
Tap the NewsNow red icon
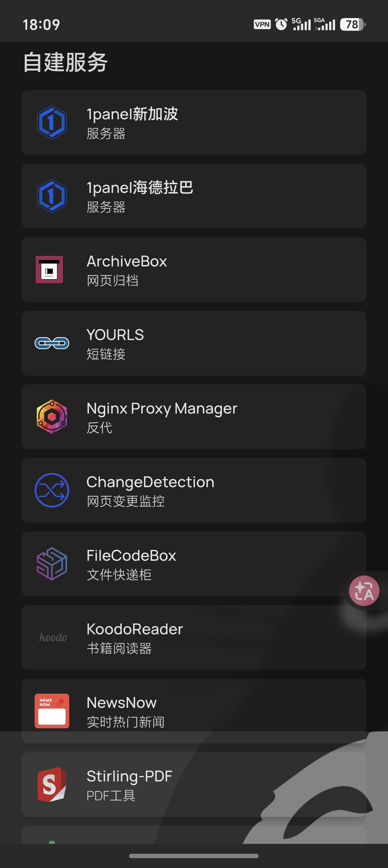(x=52, y=711)
